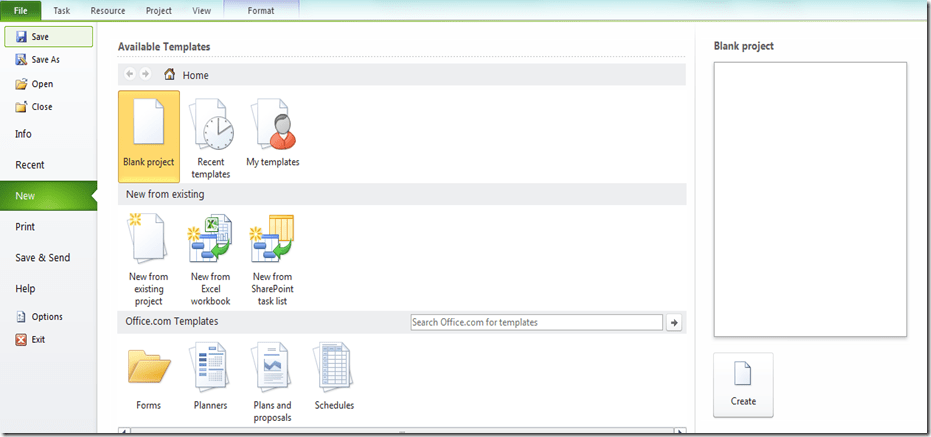This screenshot has width=931, height=437.
Task: Select New from Excel workbook
Action: coord(210,257)
